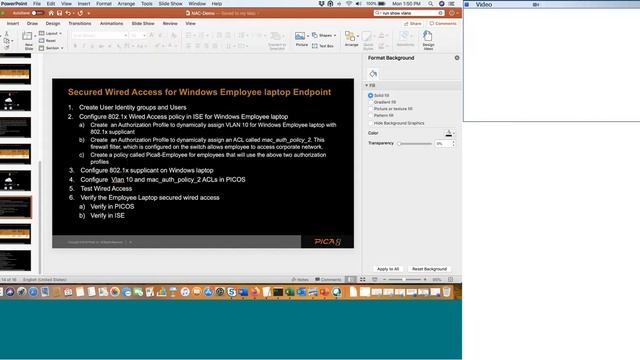Redo the last action
Screen dimensions: 640x360
coord(80,13)
